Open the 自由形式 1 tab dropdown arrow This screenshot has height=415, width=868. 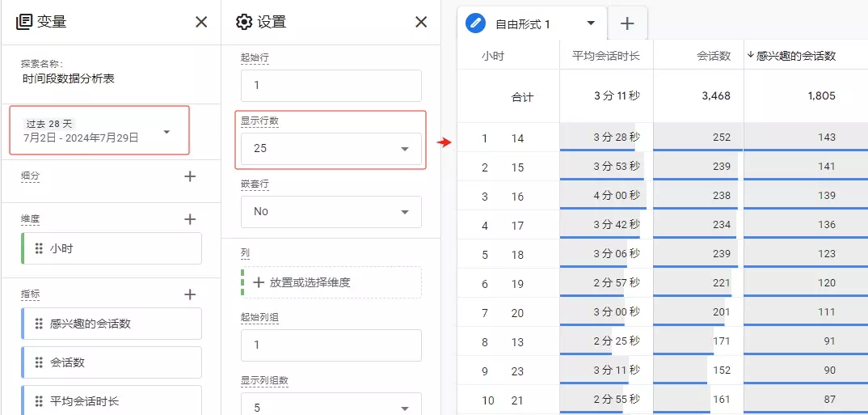click(591, 23)
